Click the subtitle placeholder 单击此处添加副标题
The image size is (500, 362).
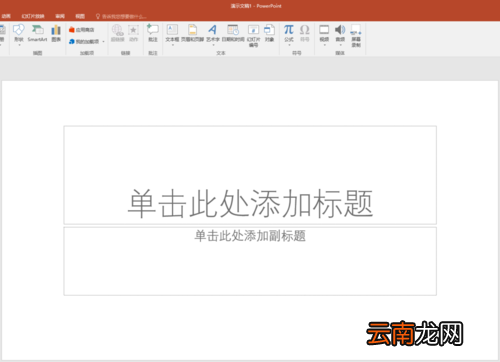(x=250, y=261)
